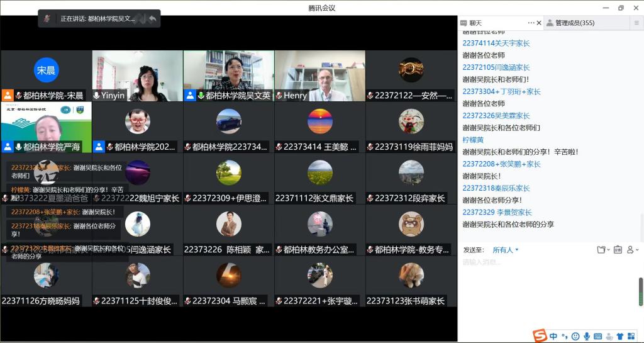
Task: Open the Sogou skin shirt icon
Action: (619, 336)
